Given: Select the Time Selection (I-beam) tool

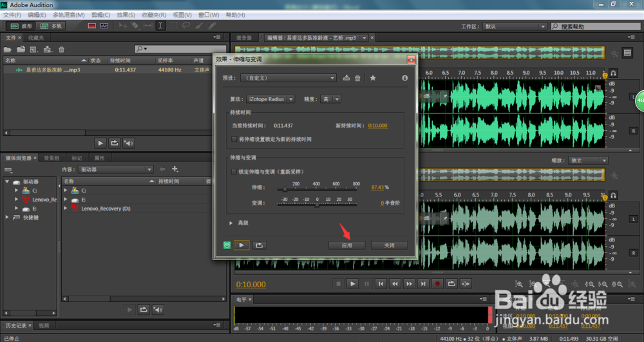Looking at the screenshot, I should (x=160, y=26).
